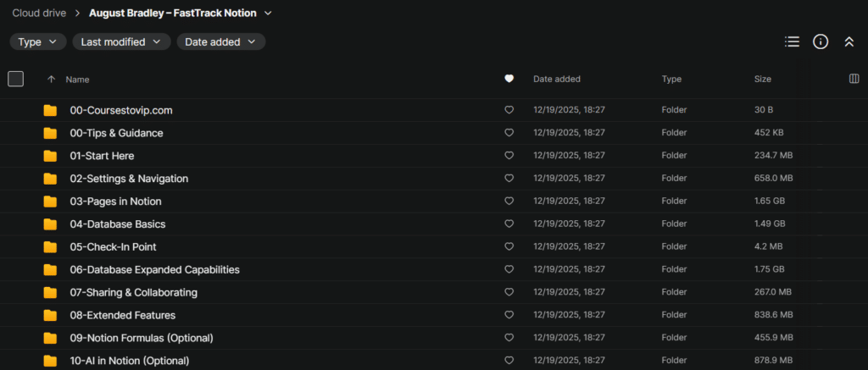Switch to list view layout icon
868x370 pixels.
(x=792, y=41)
